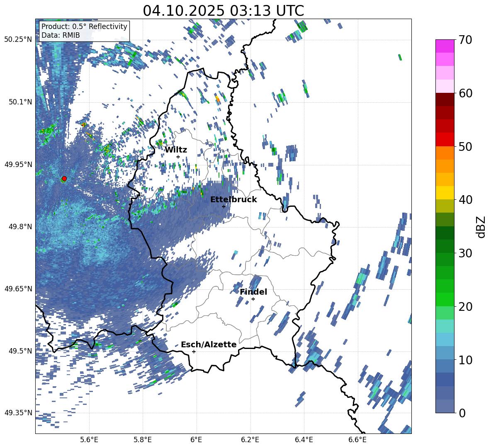Viewport: 491px width, 448px height.
Task: Click the 49.35°N latitude label
Action: point(18,413)
